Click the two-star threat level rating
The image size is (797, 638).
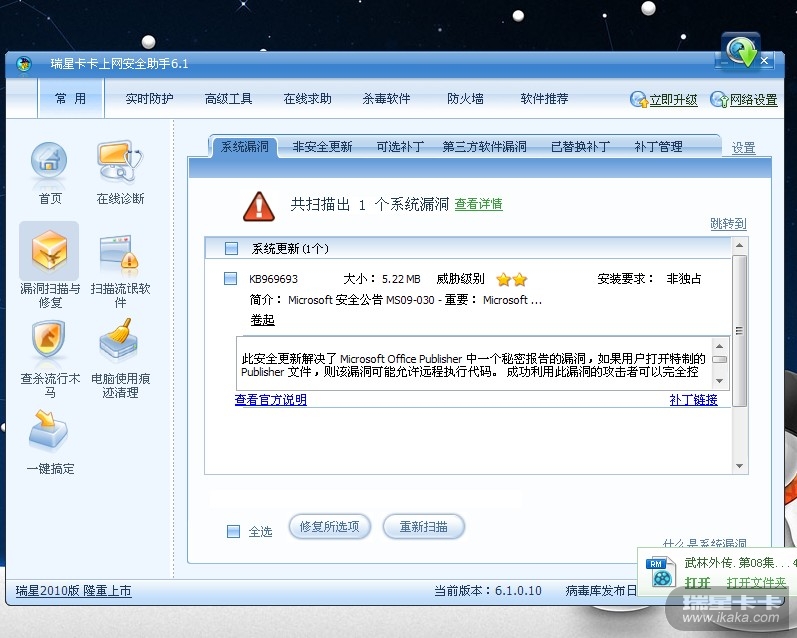pos(511,279)
